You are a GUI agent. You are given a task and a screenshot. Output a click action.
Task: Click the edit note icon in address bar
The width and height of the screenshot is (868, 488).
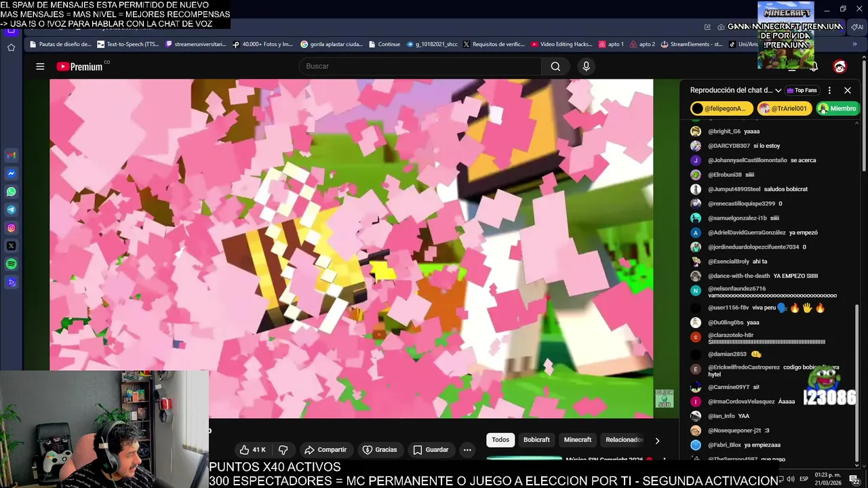point(708,27)
